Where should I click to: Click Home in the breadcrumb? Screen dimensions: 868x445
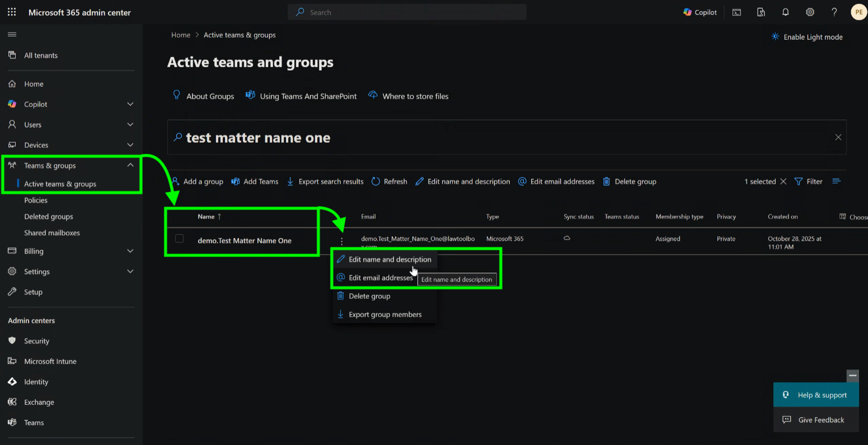(x=181, y=35)
